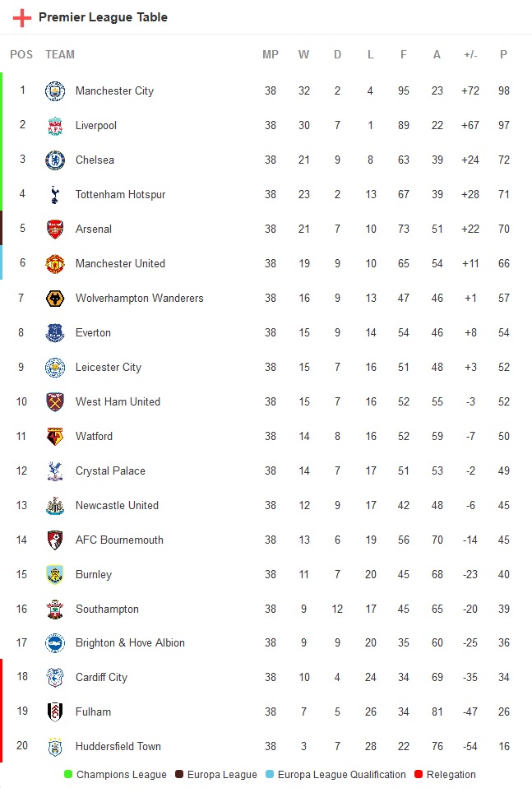Click the Premier League Table heading
This screenshot has height=788, width=532.
pos(103,17)
